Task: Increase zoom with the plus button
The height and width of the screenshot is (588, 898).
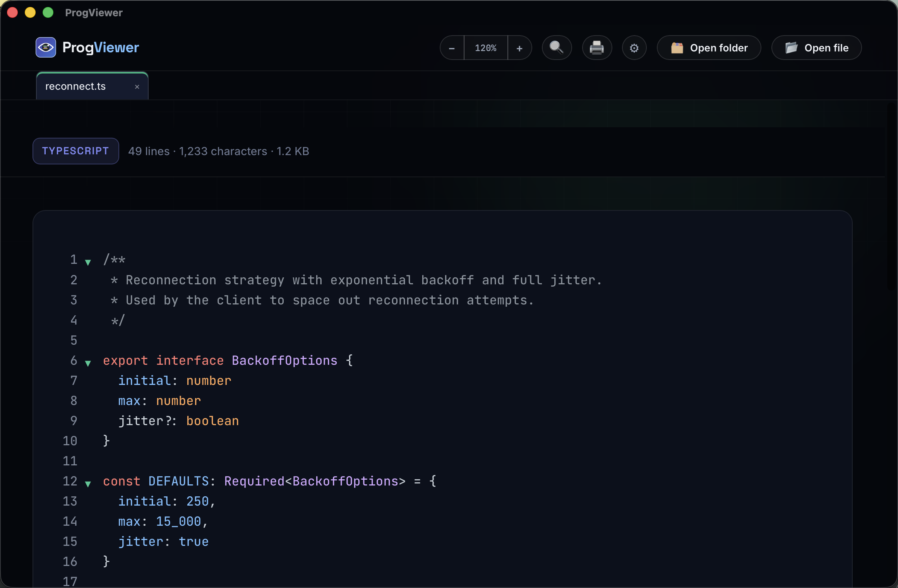Action: (x=519, y=48)
